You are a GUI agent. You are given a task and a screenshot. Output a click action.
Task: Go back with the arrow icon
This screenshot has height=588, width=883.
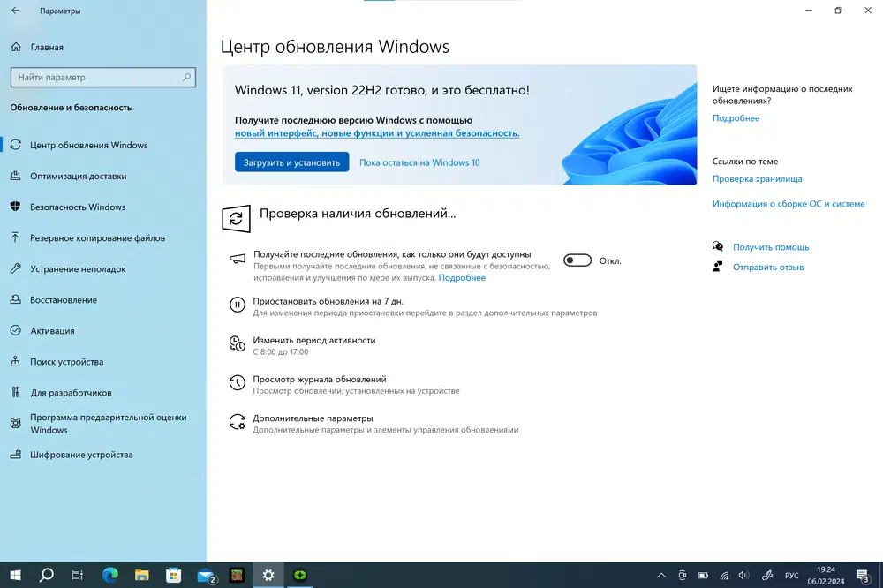(15, 10)
